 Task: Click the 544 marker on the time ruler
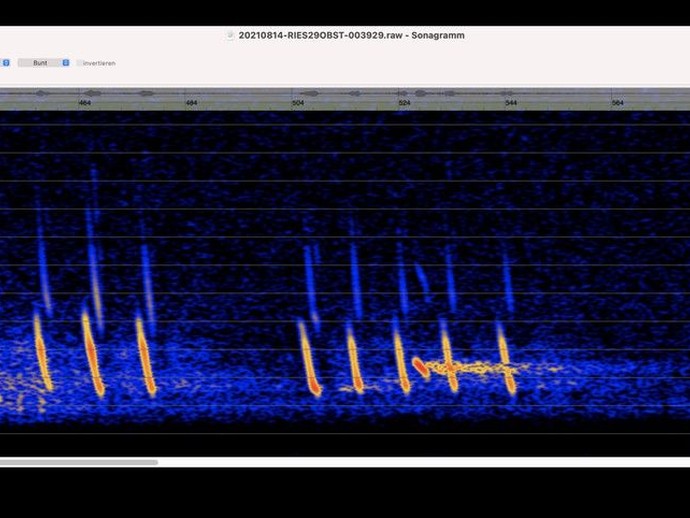click(511, 103)
